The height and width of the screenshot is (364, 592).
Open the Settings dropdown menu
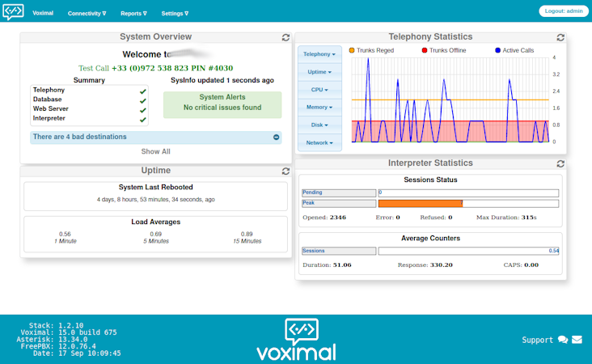[175, 13]
